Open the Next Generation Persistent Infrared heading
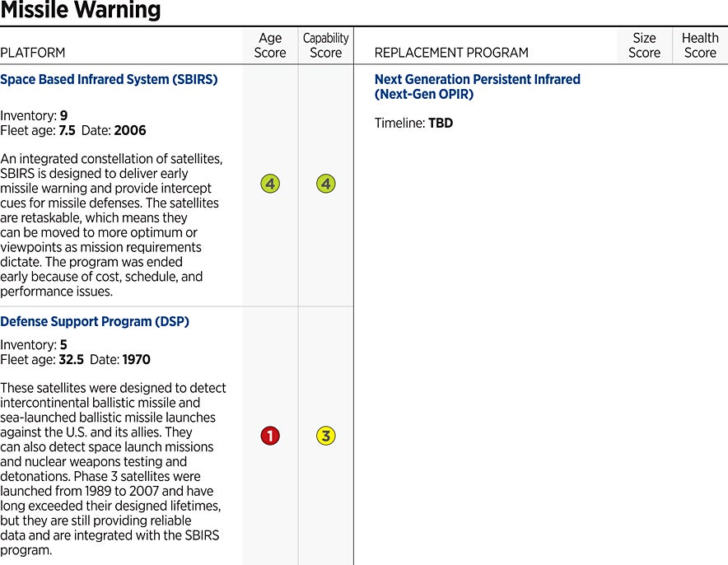Viewport: 728px width, 565px height. click(477, 86)
